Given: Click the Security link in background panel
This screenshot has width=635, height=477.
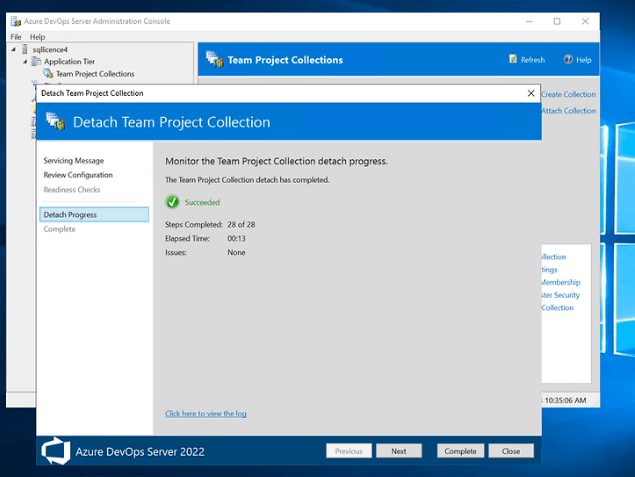Looking at the screenshot, I should click(x=561, y=295).
